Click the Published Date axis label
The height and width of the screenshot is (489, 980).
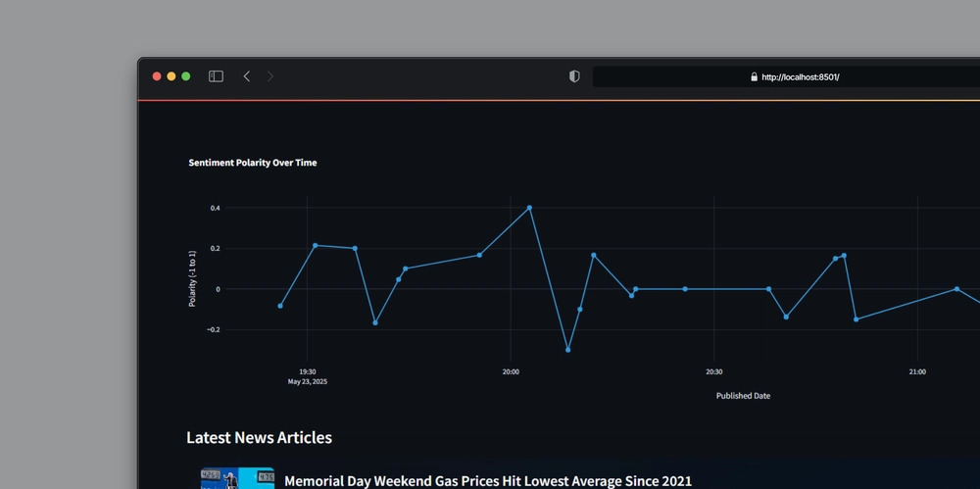(x=743, y=396)
